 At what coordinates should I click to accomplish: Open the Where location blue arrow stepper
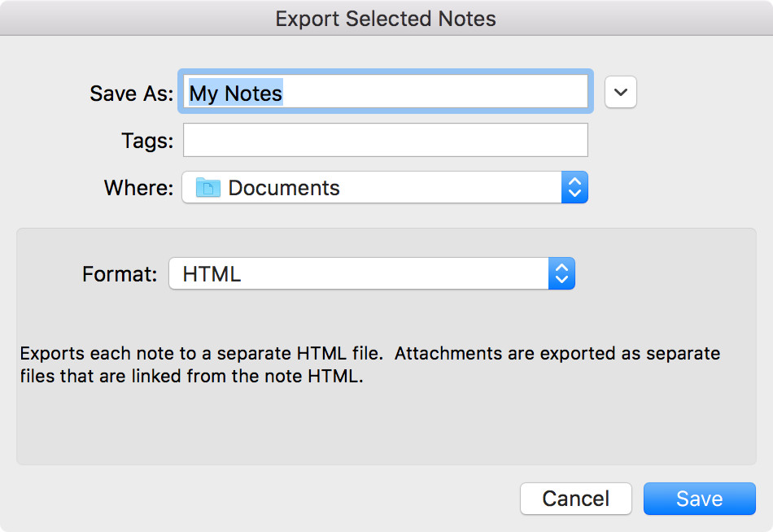pos(574,187)
